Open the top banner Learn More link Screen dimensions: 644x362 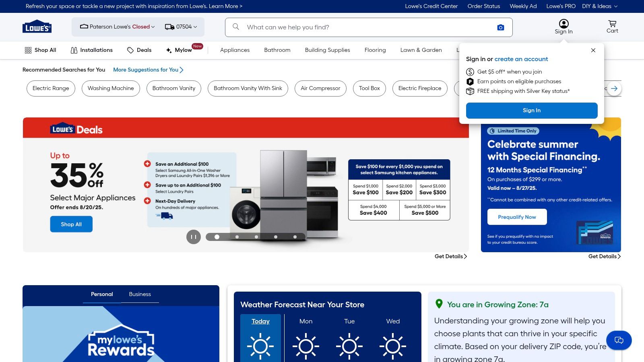(225, 6)
